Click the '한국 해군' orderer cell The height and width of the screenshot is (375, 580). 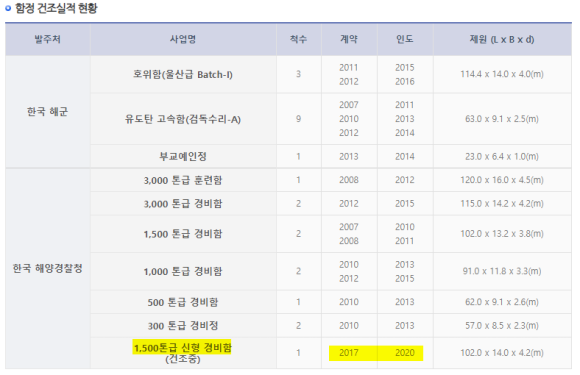(47, 112)
